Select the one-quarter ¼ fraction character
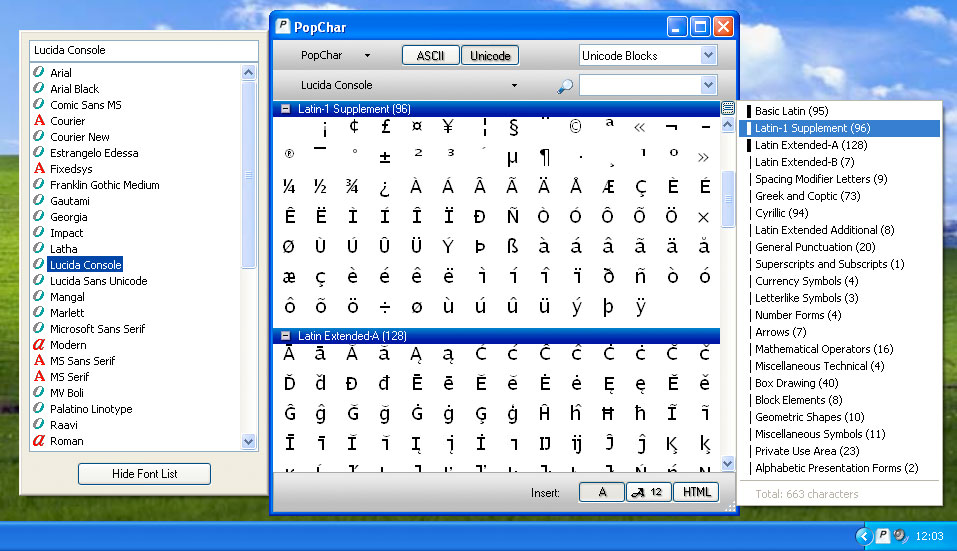Screen dimensions: 957x551 [x=289, y=187]
